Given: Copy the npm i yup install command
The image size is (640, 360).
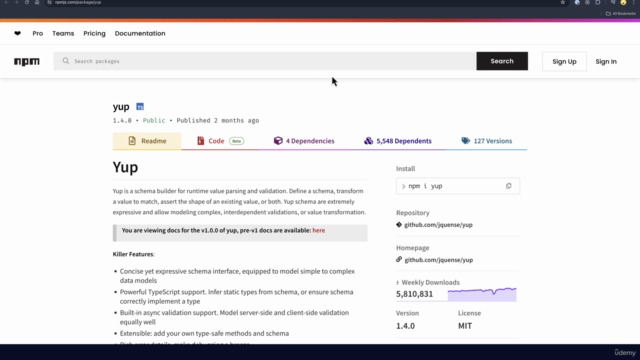Looking at the screenshot, I should point(509,186).
